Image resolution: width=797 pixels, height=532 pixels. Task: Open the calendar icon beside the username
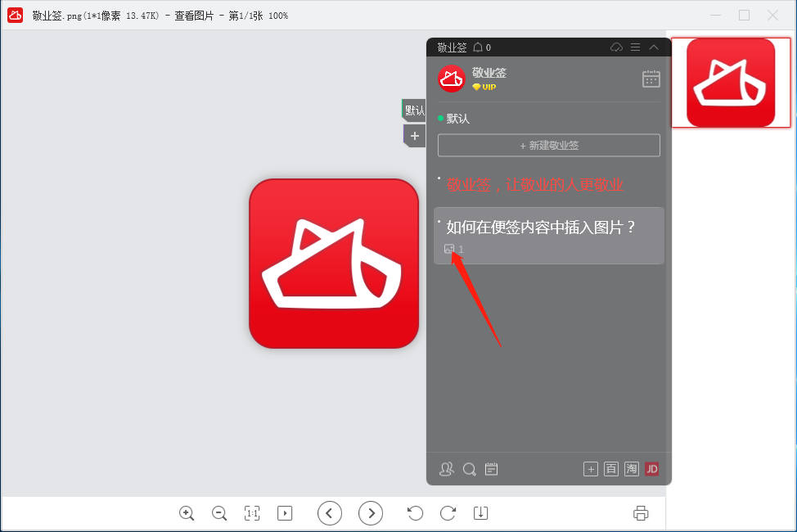click(651, 79)
